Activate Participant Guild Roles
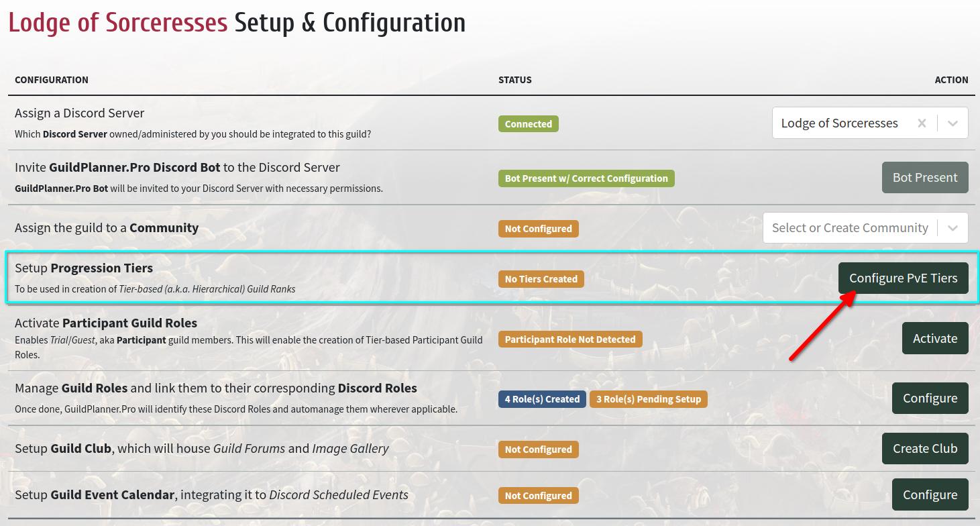Image resolution: width=980 pixels, height=526 pixels. coord(935,338)
